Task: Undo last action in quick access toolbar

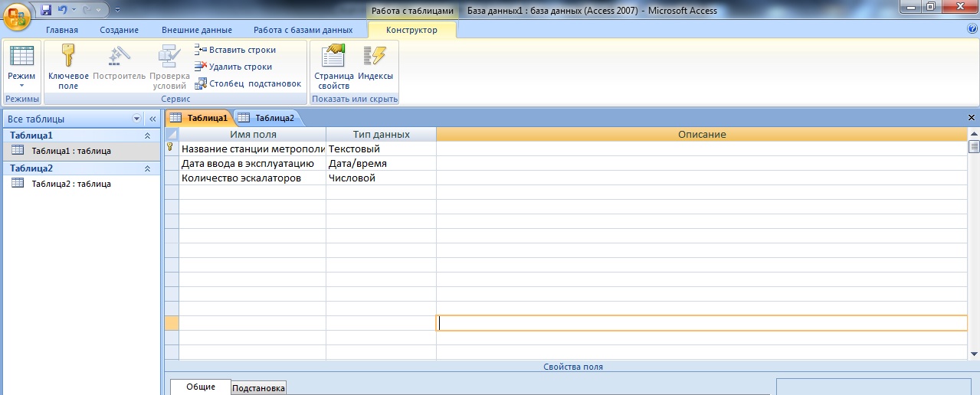Action: point(63,11)
